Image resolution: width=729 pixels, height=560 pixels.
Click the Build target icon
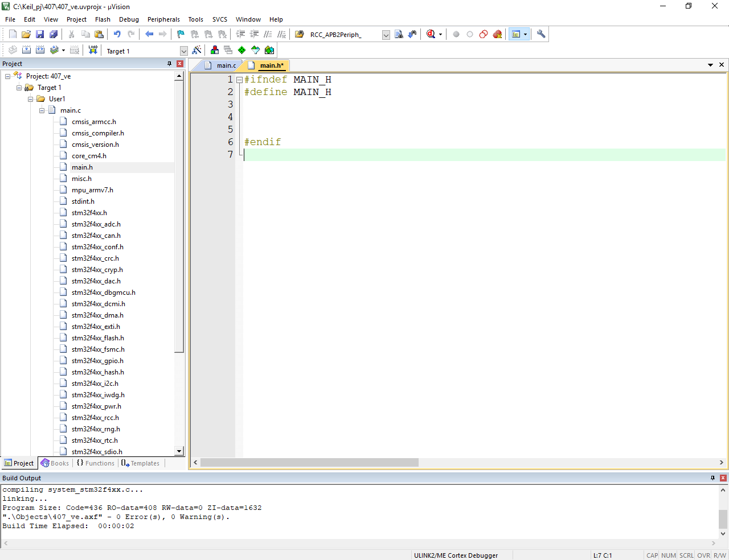(26, 50)
